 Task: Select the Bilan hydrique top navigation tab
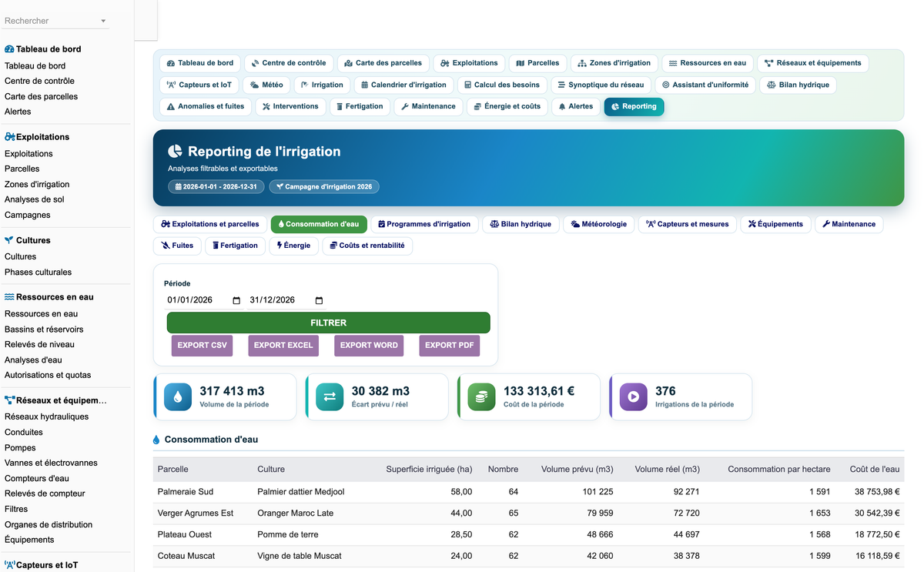click(798, 85)
